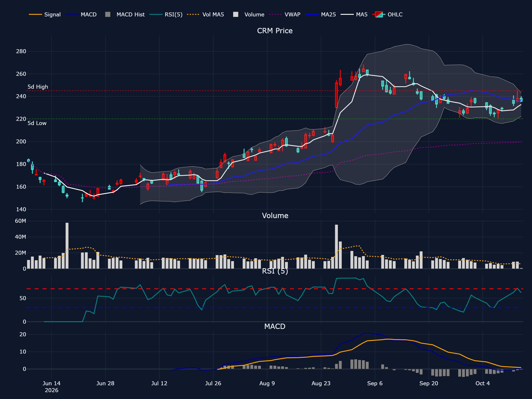The image size is (532, 399).
Task: Toggle the RSI(5) legend item
Action: coord(166,14)
